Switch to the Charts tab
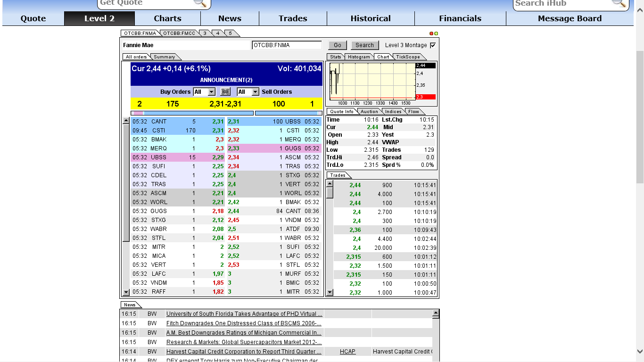644x362 pixels. pyautogui.click(x=167, y=18)
